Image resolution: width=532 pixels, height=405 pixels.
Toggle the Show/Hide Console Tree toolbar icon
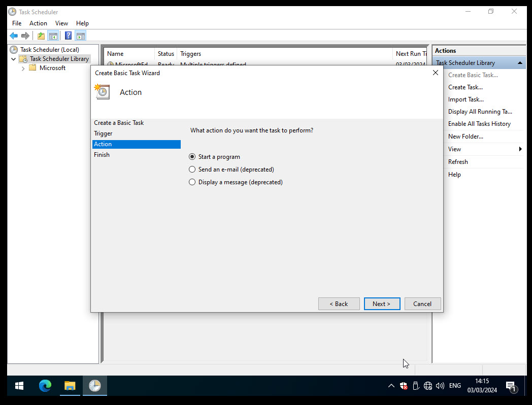(53, 36)
